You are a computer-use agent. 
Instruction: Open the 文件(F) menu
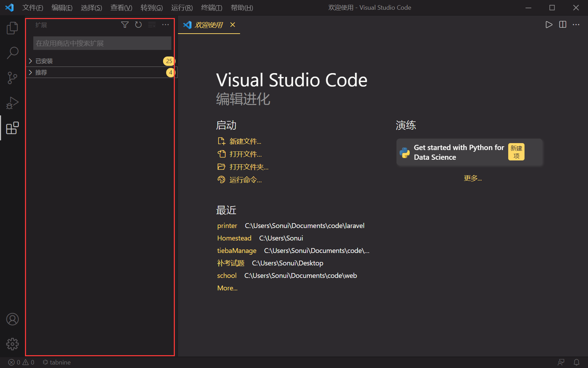(33, 8)
